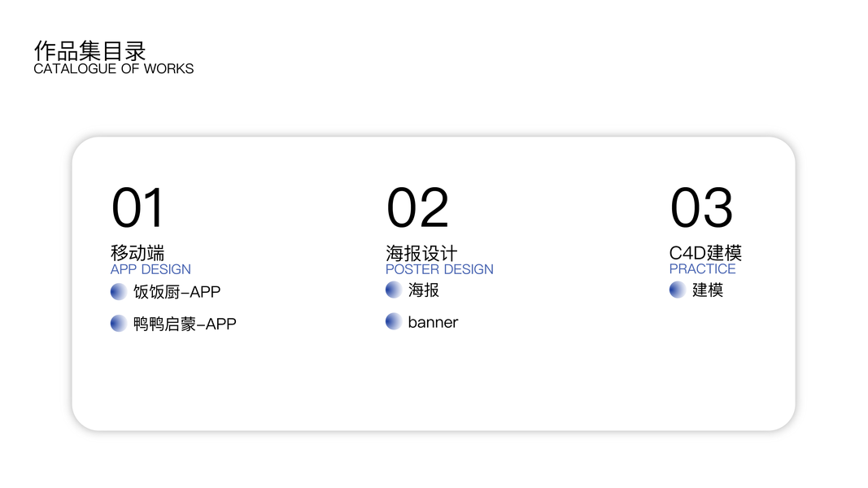The height and width of the screenshot is (488, 868).
Task: Open the 鸭鸭启蒙-APP entry
Action: pyautogui.click(x=185, y=324)
